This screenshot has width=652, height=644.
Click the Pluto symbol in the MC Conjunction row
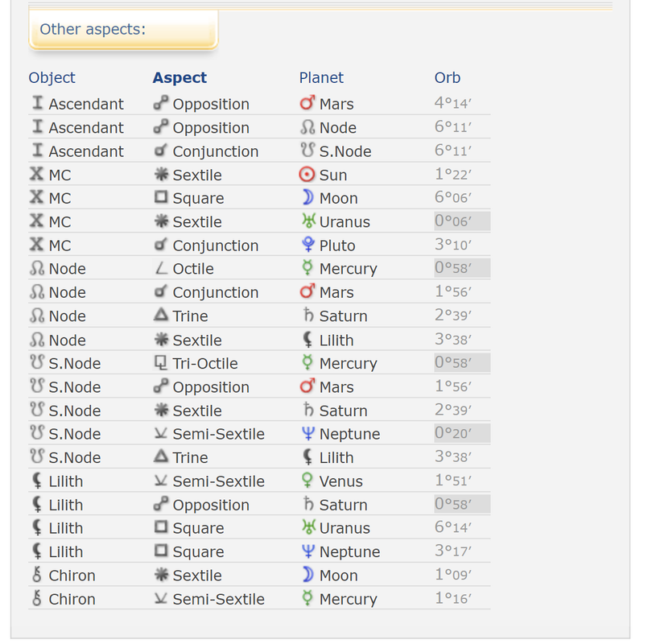308,245
